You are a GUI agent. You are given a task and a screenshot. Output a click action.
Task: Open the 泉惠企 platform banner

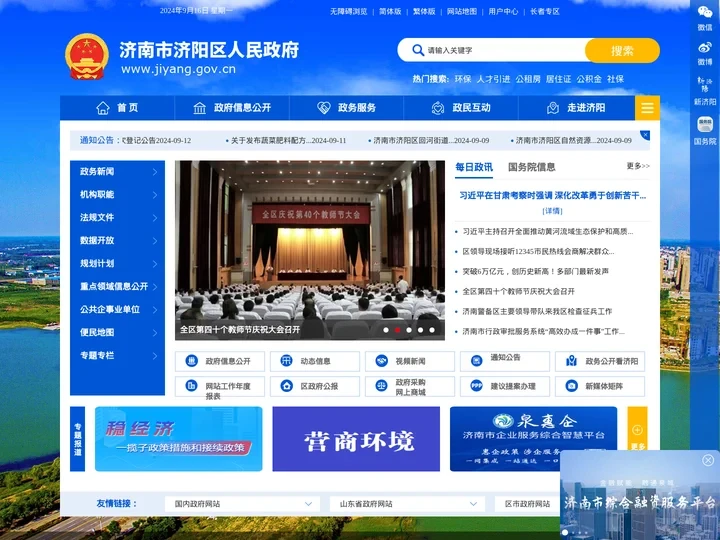coord(534,439)
